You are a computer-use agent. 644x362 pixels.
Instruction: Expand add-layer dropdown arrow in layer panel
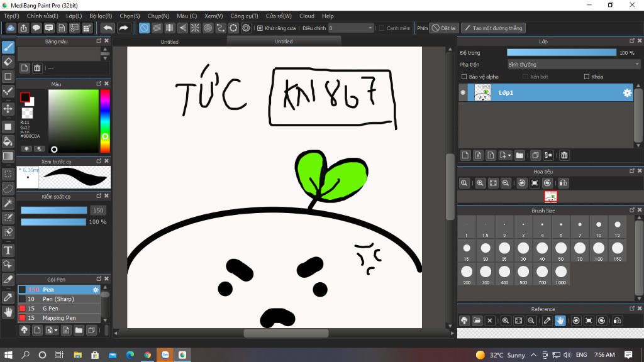point(509,156)
